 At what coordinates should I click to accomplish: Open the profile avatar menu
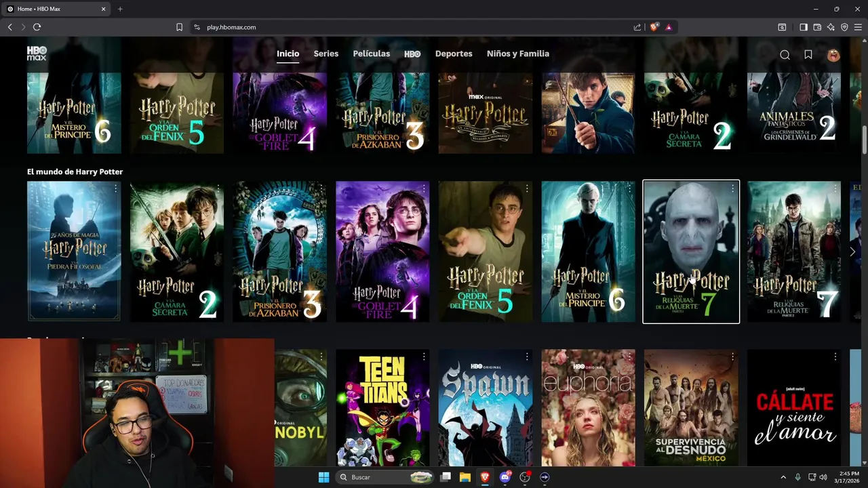(833, 55)
